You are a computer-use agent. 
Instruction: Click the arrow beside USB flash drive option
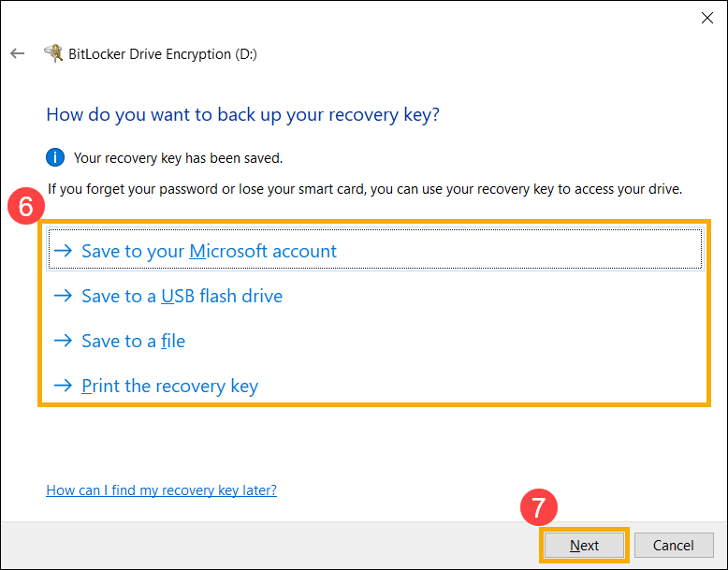(x=63, y=296)
